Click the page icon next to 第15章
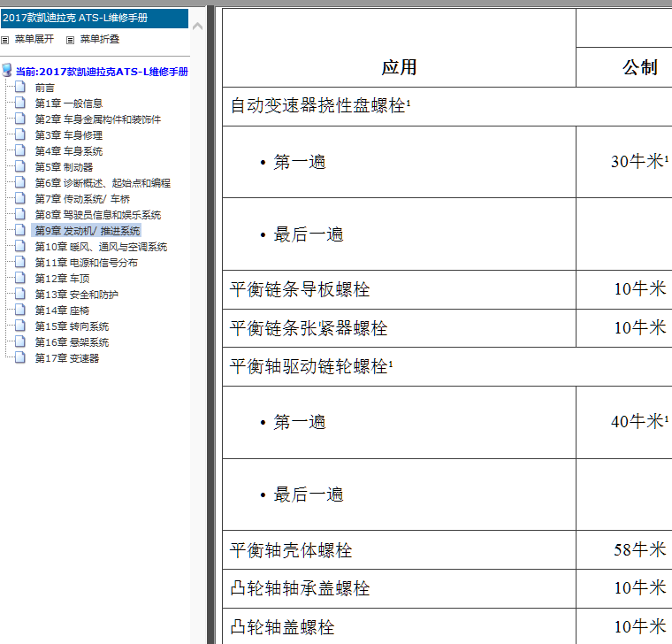The width and height of the screenshot is (672, 644). 20,325
